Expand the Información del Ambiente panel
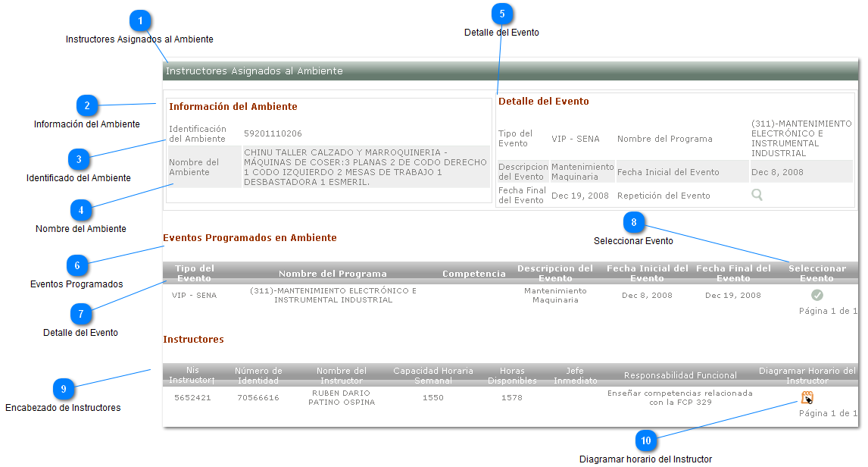The width and height of the screenshot is (868, 467). click(233, 106)
